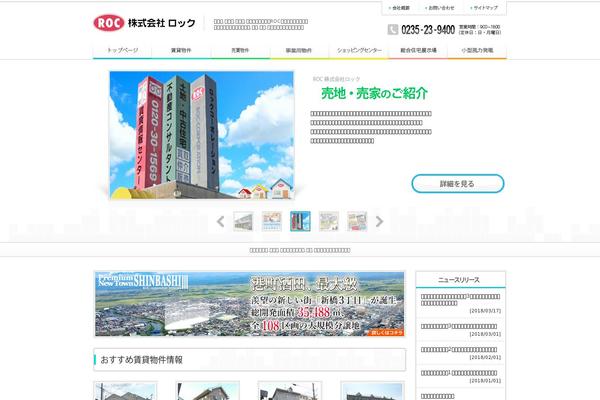
Task: Click the おすすめ賃貸物件情報 section heading
Action: 141,360
